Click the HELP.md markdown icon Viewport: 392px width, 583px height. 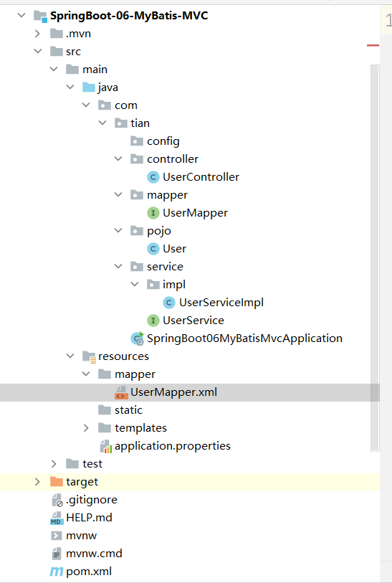[57, 518]
